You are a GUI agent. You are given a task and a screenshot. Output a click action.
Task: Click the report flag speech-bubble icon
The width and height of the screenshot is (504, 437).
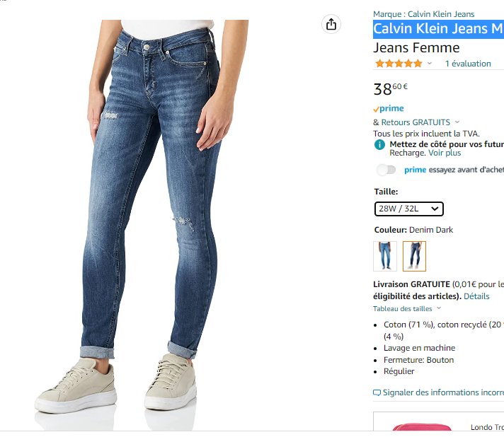point(377,392)
